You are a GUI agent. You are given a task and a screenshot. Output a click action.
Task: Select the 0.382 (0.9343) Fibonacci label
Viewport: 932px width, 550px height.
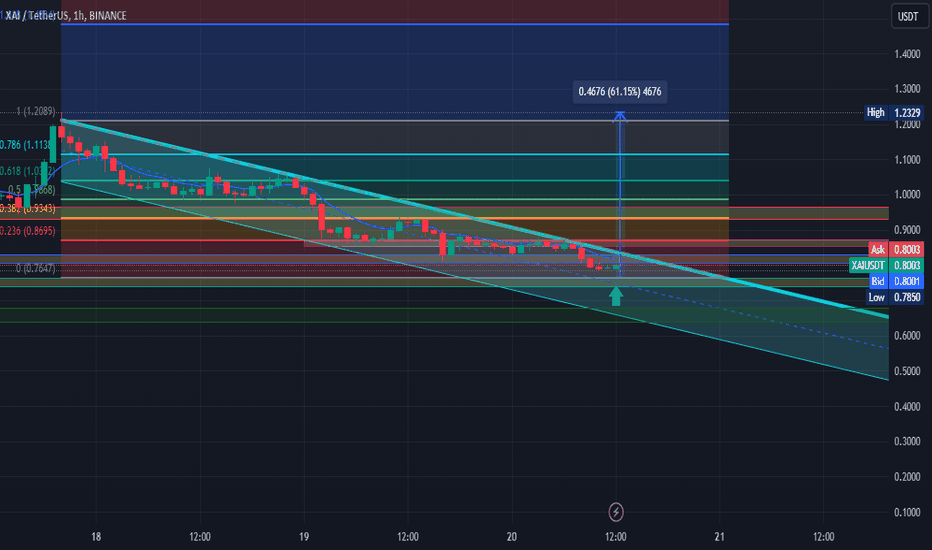(27, 209)
